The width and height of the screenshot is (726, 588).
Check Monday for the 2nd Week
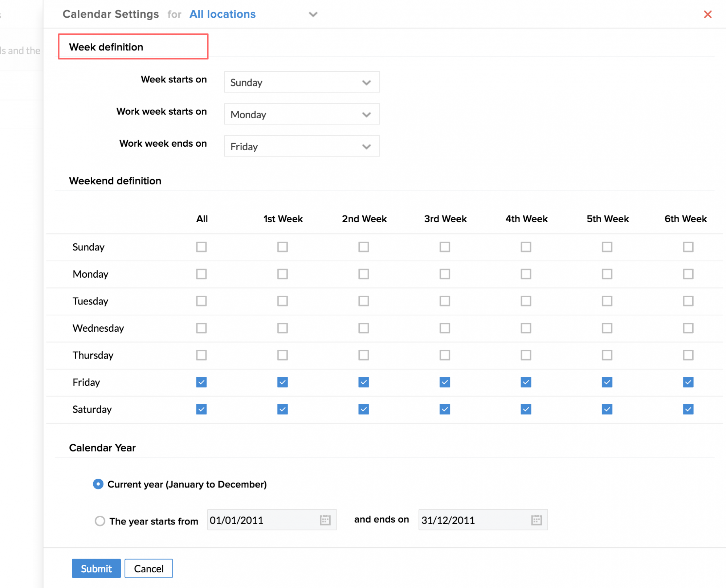363,274
